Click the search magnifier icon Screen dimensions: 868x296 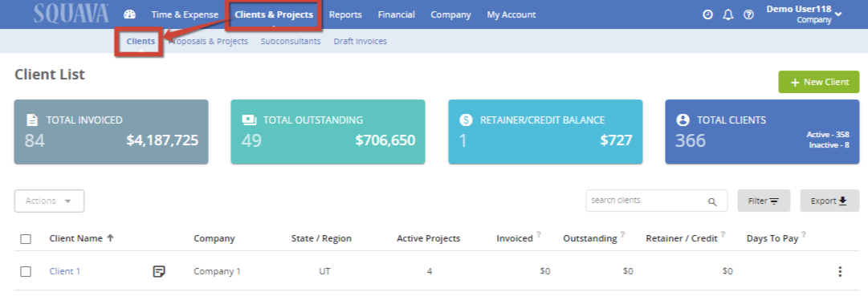pyautogui.click(x=712, y=201)
